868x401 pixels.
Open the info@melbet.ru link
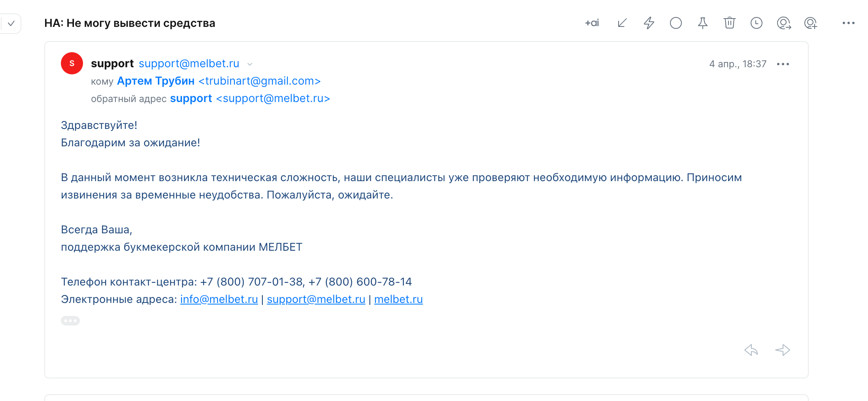[x=219, y=299]
